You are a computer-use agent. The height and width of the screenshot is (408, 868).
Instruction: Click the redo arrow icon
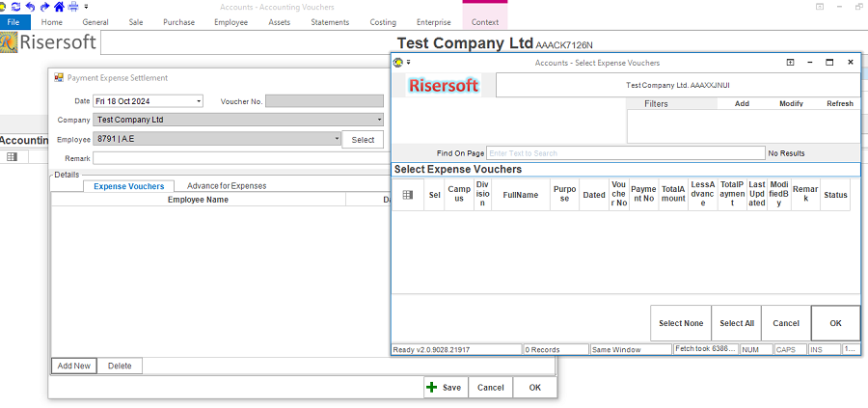point(44,6)
